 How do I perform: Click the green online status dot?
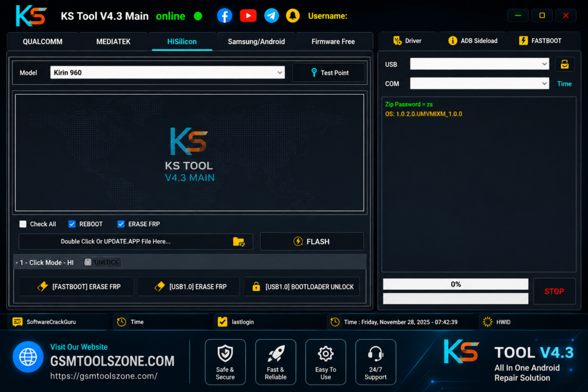198,16
